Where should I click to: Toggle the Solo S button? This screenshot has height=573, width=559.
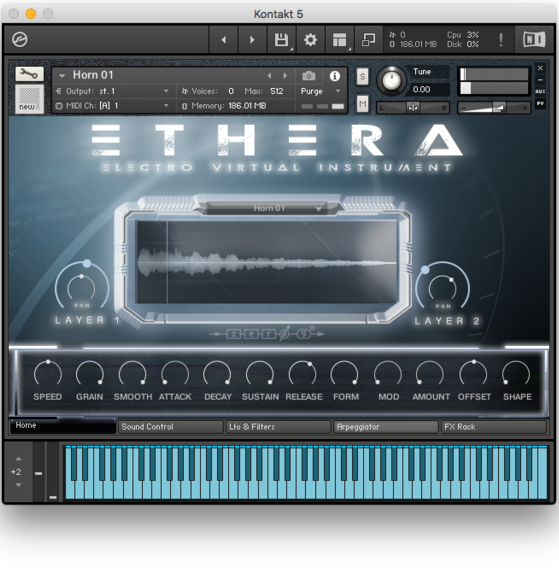[362, 77]
